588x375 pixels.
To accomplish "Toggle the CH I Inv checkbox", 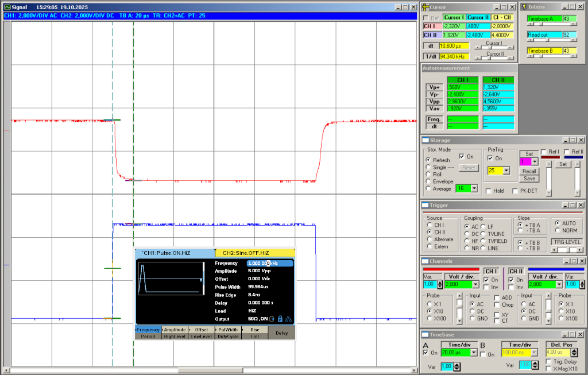I will (486, 287).
